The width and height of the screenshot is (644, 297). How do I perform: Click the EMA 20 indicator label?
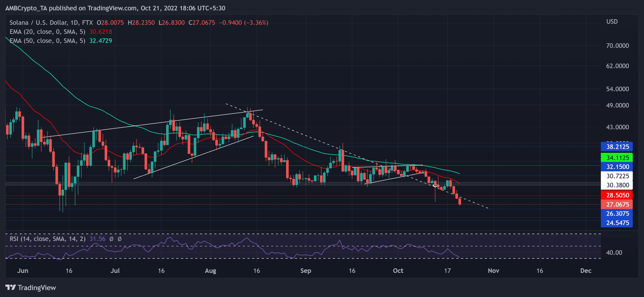pyautogui.click(x=47, y=32)
